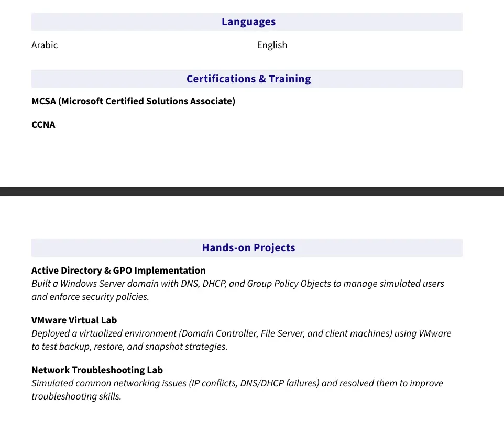
Task: Click the text DNS/DHCP failures
Action: (285, 383)
